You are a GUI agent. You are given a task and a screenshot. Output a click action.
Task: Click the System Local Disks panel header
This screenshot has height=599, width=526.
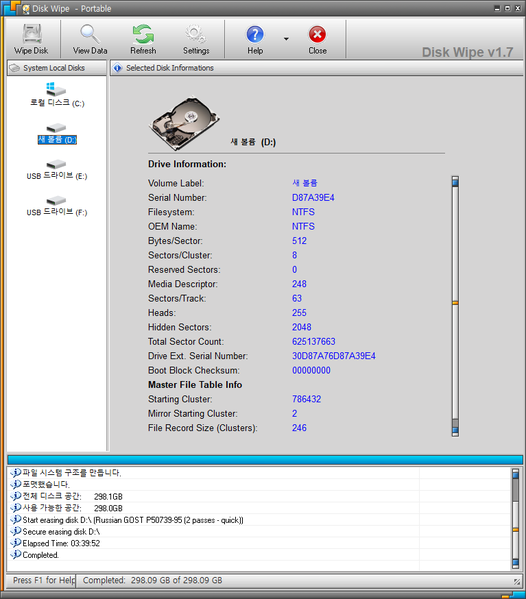[57, 68]
